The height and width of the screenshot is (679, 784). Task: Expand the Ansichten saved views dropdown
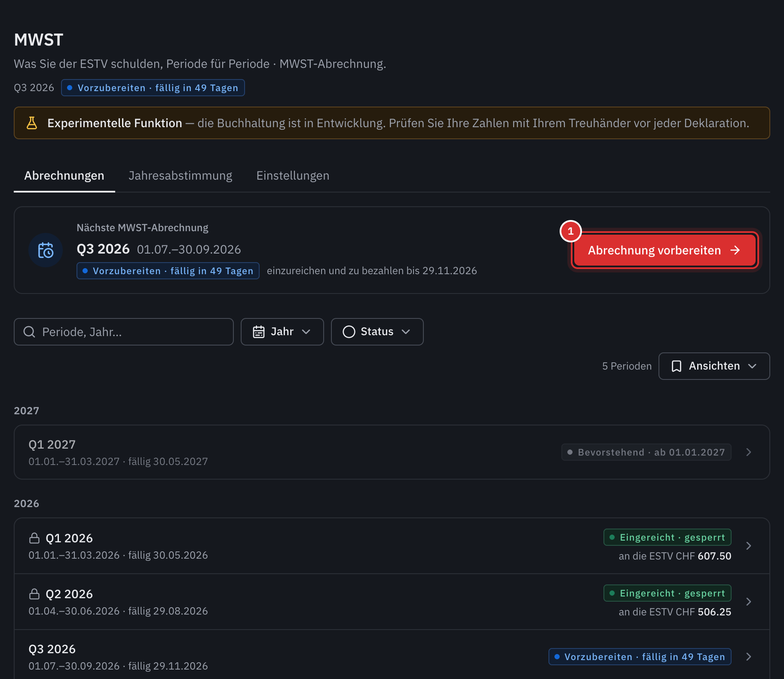(714, 366)
